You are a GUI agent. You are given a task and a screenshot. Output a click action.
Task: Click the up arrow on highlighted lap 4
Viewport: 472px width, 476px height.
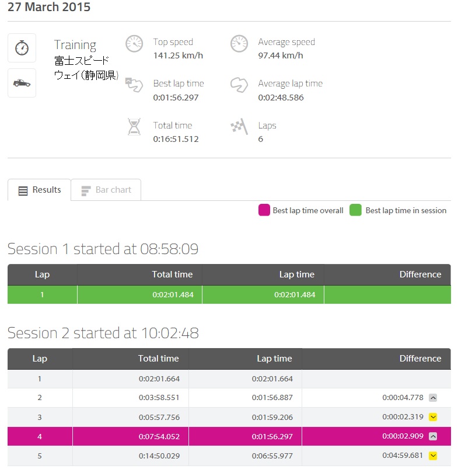[433, 436]
